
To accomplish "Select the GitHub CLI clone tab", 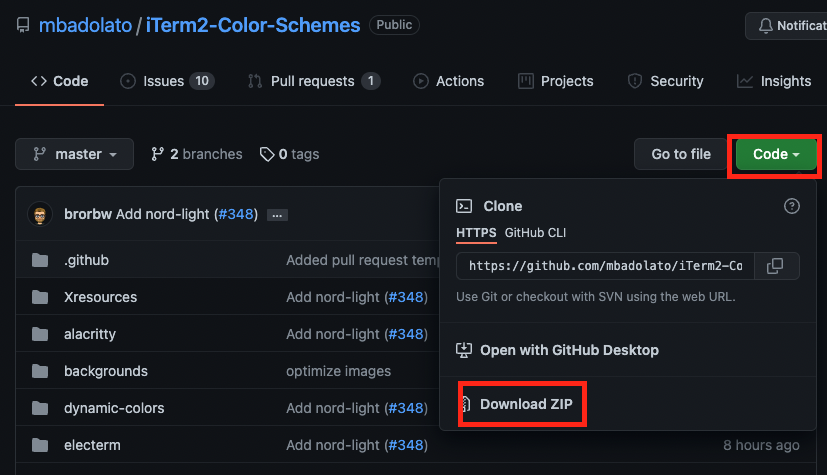I will click(x=535, y=232).
